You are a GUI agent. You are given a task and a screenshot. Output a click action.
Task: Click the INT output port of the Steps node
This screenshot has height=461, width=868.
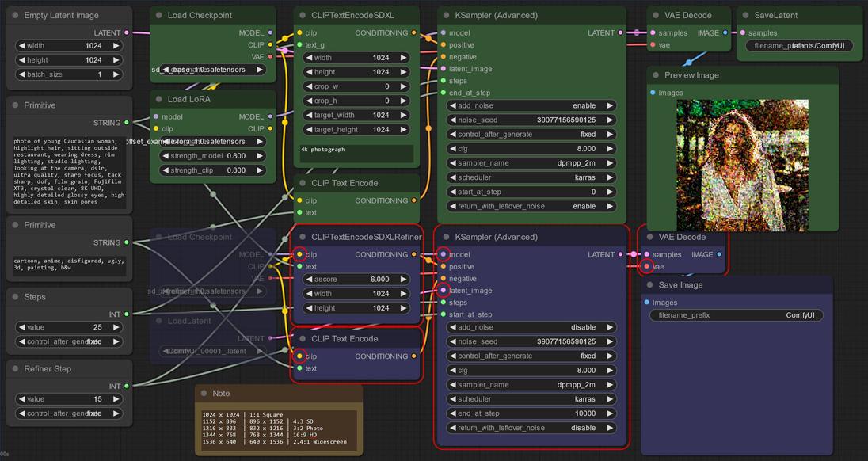pos(127,314)
